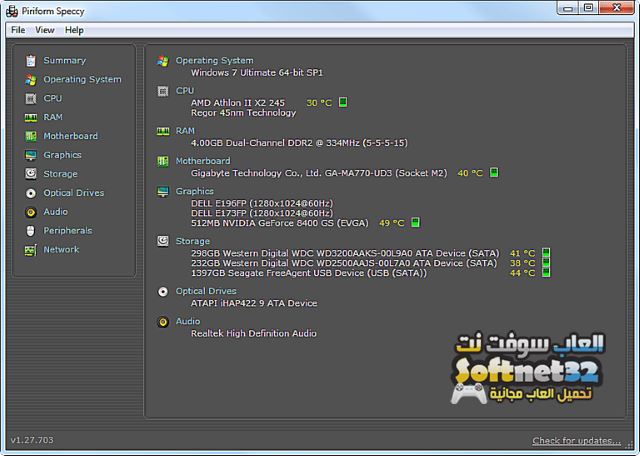Click the CPU heading link in main panel
640x456 pixels.
185,91
